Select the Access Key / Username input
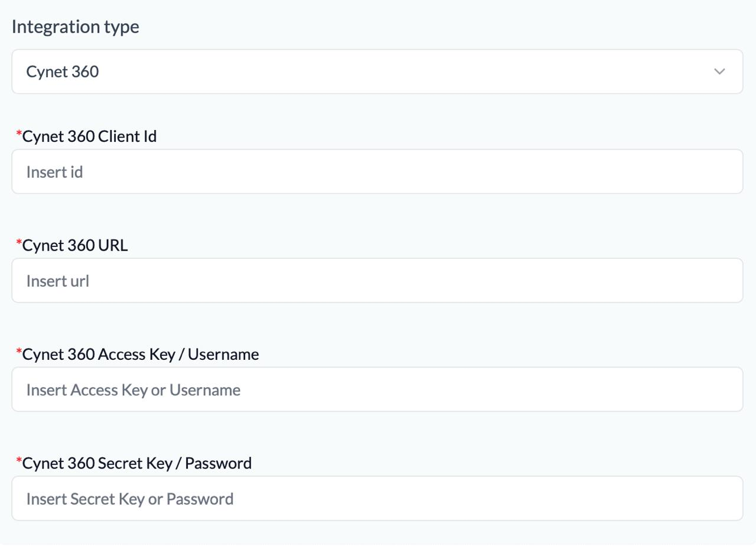Viewport: 756px width, 546px height. coord(377,389)
